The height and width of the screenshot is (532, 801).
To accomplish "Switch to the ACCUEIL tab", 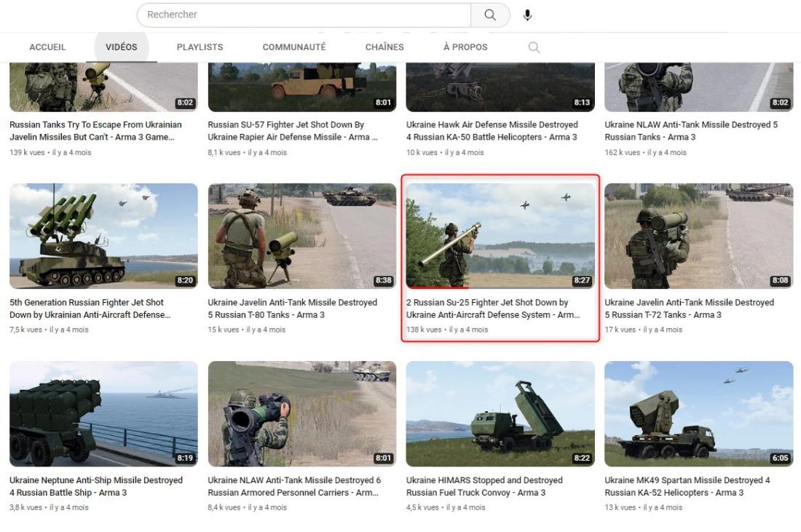I will (47, 47).
